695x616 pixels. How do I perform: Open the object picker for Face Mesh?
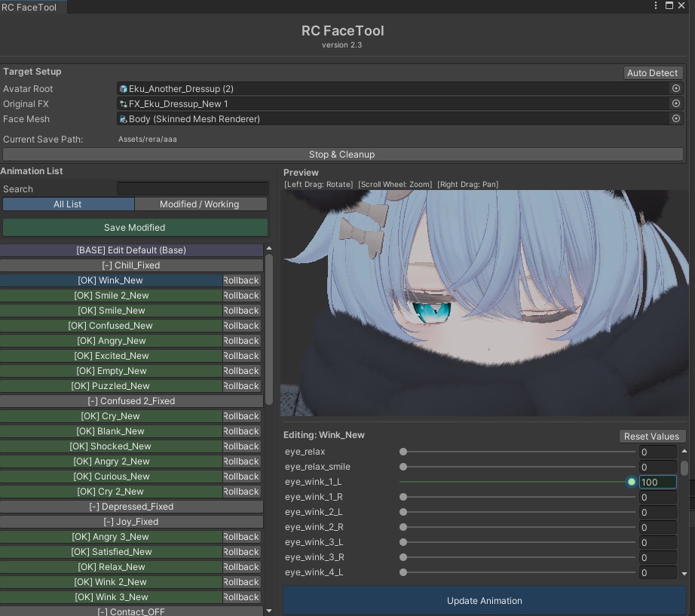675,118
